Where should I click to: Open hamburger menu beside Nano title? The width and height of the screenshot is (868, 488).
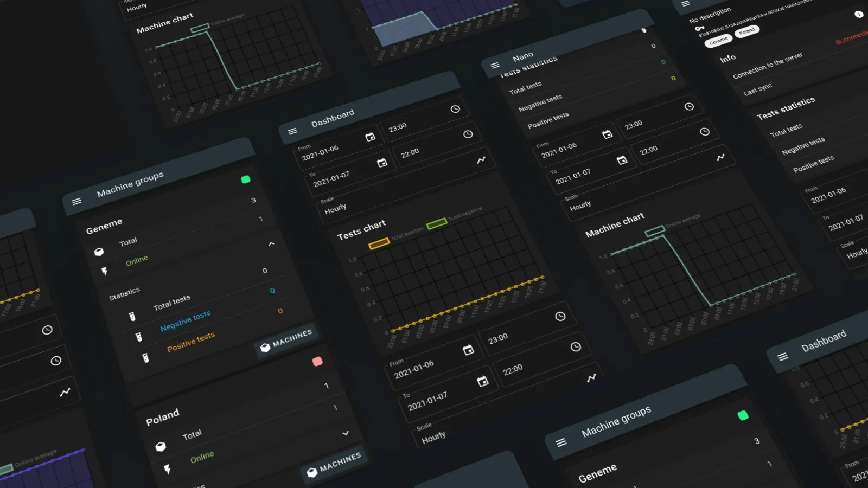pos(495,66)
